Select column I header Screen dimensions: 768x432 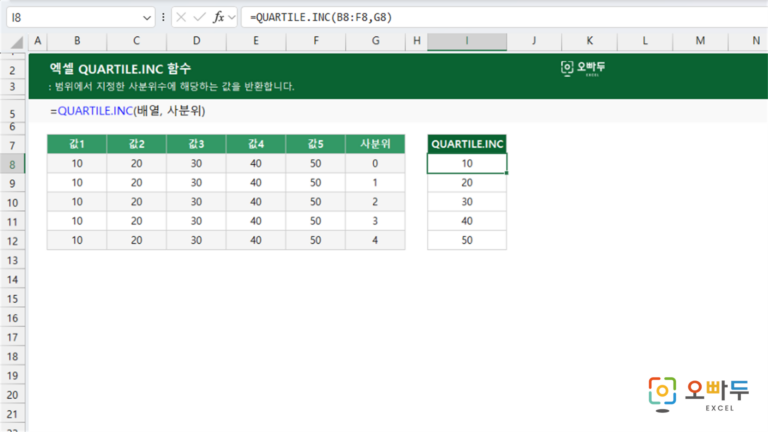[x=467, y=41]
